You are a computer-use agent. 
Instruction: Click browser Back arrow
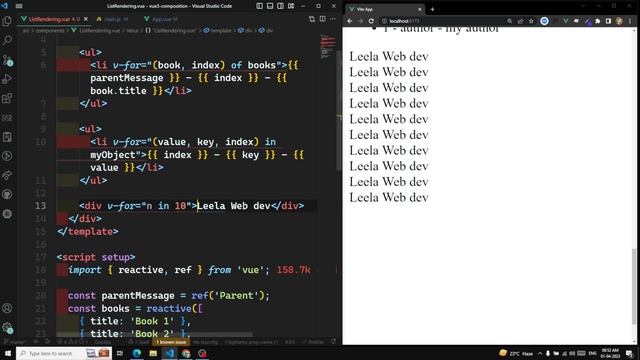350,21
